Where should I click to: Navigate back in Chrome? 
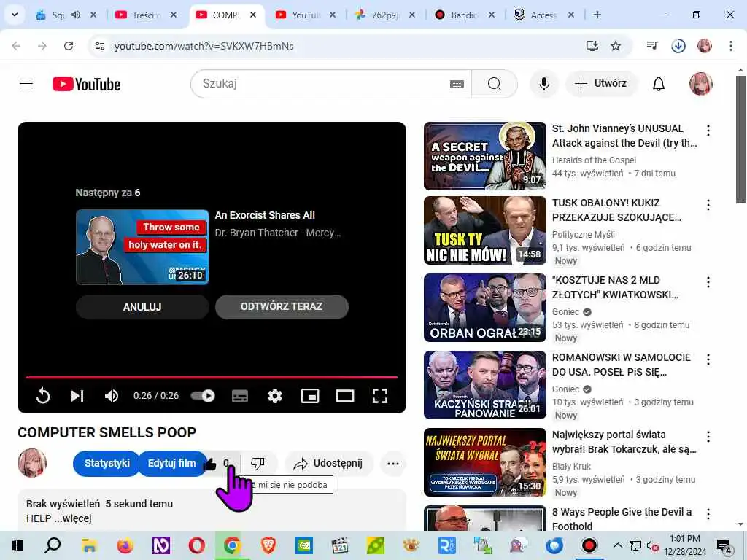click(16, 46)
